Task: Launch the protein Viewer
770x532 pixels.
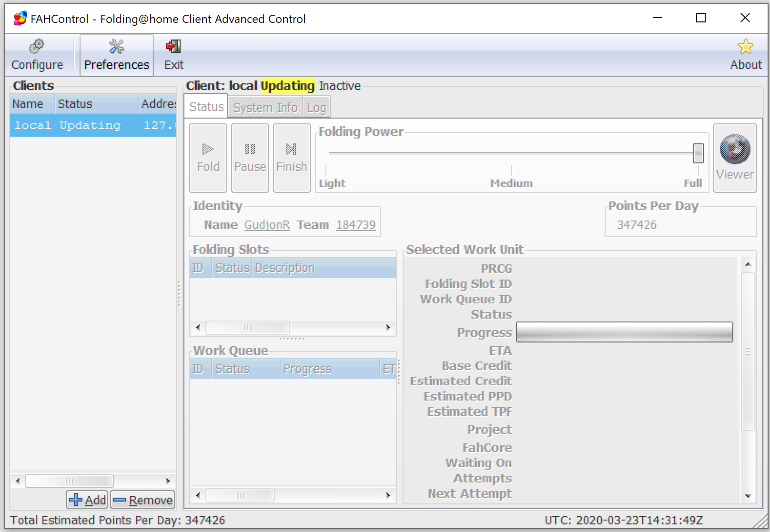Action: (x=735, y=158)
